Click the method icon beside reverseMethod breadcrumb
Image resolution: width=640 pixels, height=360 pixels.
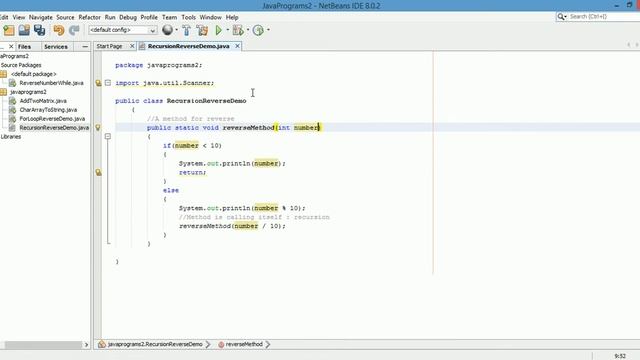click(221, 344)
